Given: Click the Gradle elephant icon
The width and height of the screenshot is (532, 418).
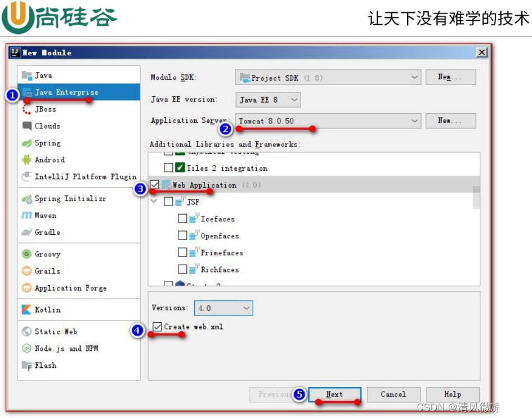Looking at the screenshot, I should [x=27, y=232].
